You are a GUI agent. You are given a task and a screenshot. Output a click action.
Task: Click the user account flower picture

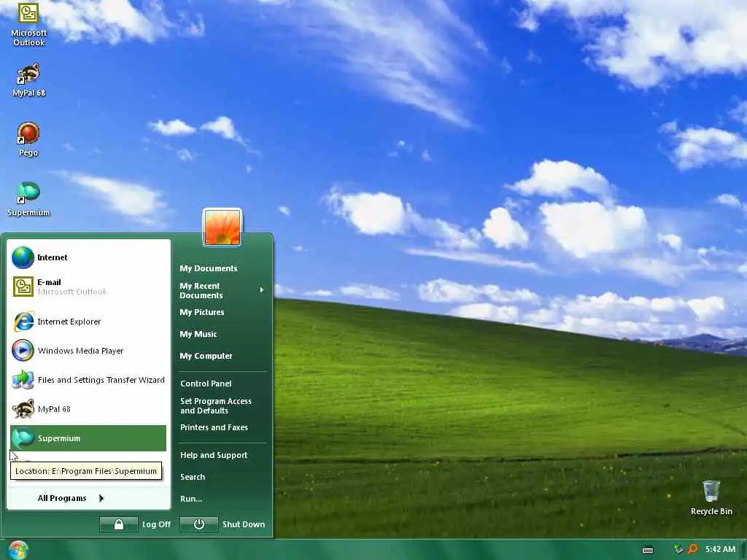click(222, 227)
